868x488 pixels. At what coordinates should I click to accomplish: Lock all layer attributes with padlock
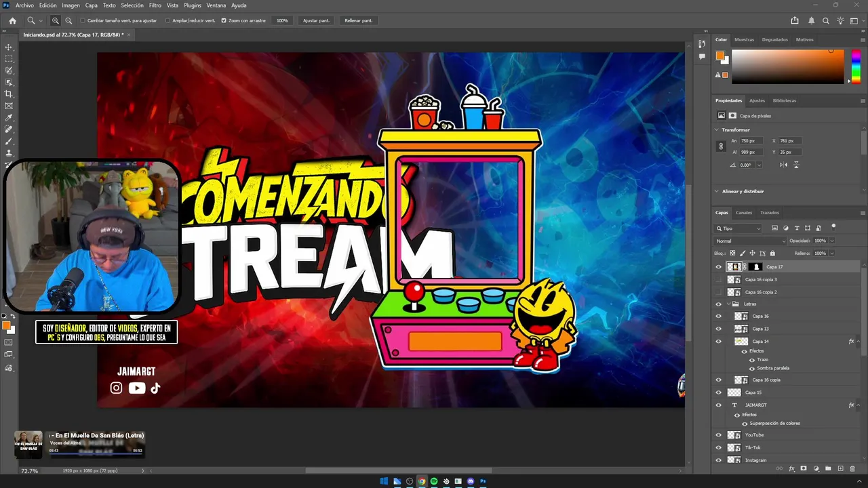point(772,253)
